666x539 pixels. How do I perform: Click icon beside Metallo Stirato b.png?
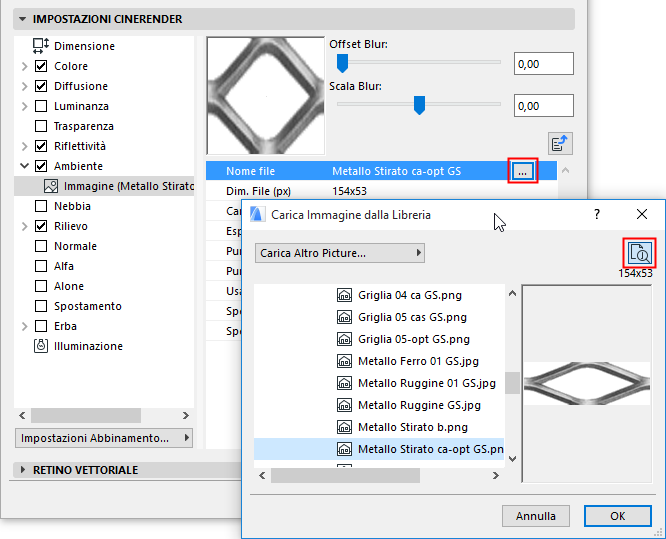(x=344, y=427)
